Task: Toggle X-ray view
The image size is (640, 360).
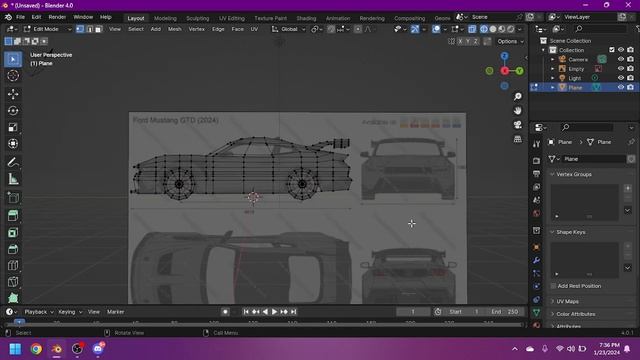Action: pos(472,29)
